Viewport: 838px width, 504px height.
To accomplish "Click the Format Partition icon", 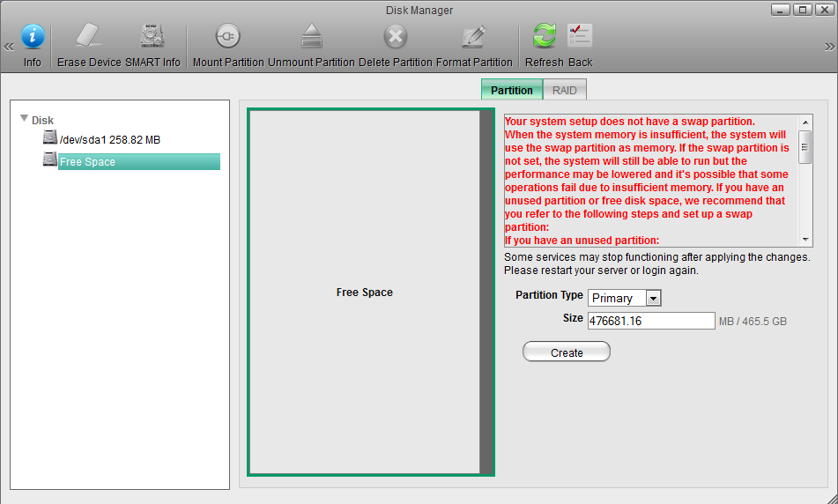I will pos(474,37).
